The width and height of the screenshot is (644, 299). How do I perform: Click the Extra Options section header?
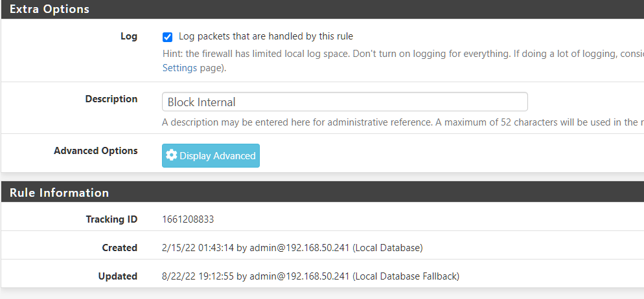[49, 9]
